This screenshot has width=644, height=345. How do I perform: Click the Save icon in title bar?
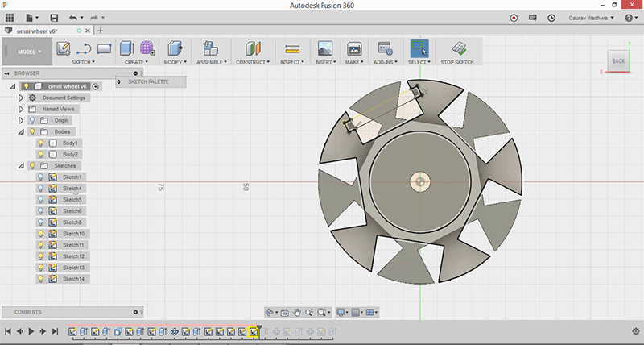click(54, 17)
